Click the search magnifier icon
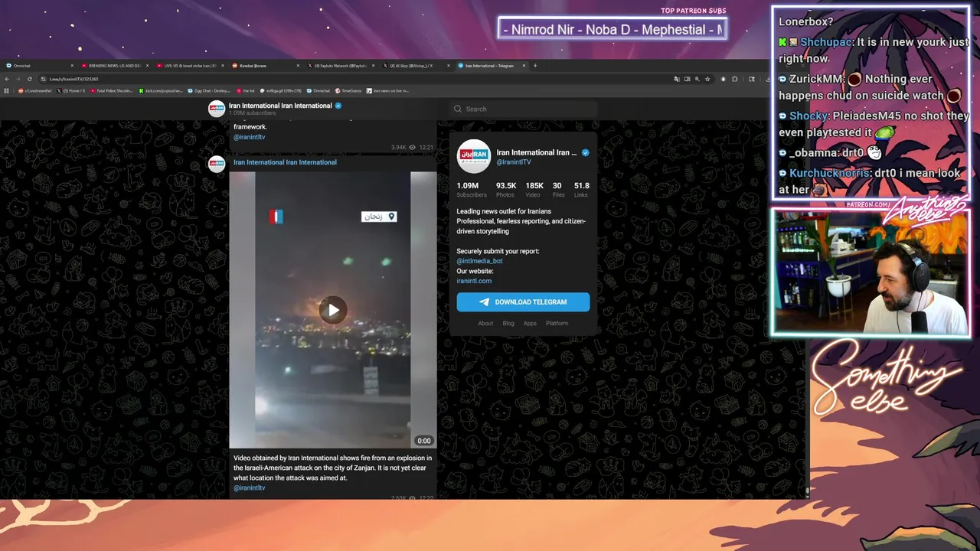This screenshot has width=980, height=551. (x=458, y=109)
